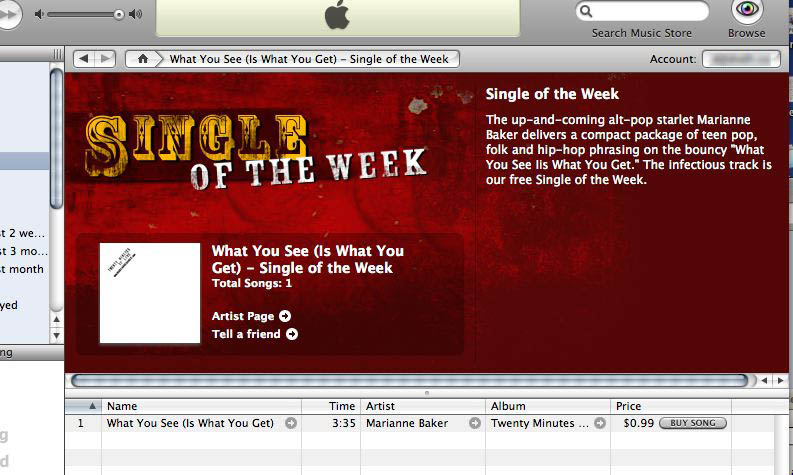The image size is (793, 475).
Task: Go to the Music Store home icon
Action: pos(143,59)
